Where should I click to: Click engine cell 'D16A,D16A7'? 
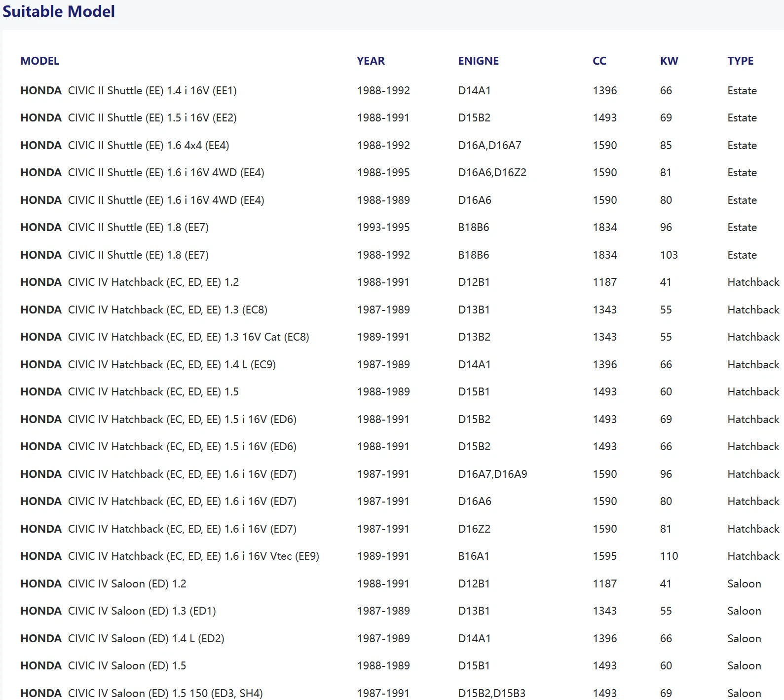(x=490, y=146)
